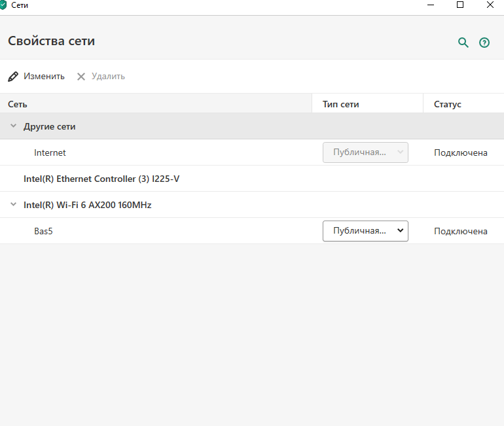Open network type dropdown for Bas5
The width and height of the screenshot is (504, 426).
coord(365,231)
